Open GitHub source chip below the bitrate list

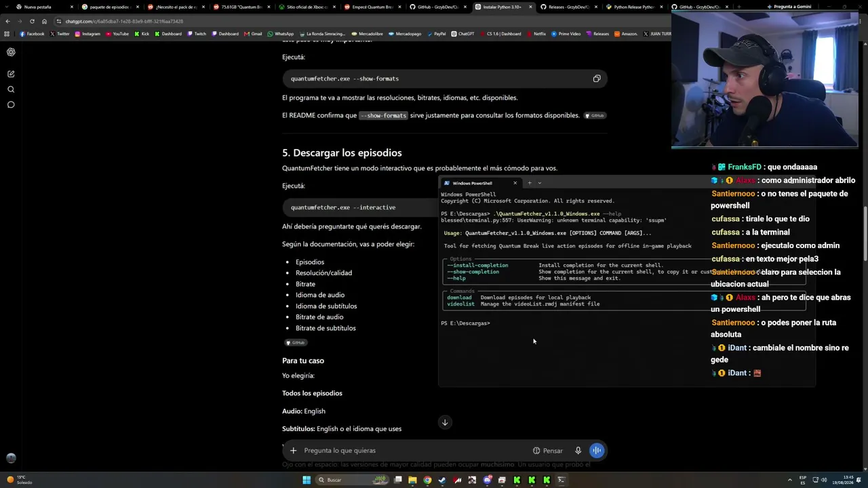296,343
